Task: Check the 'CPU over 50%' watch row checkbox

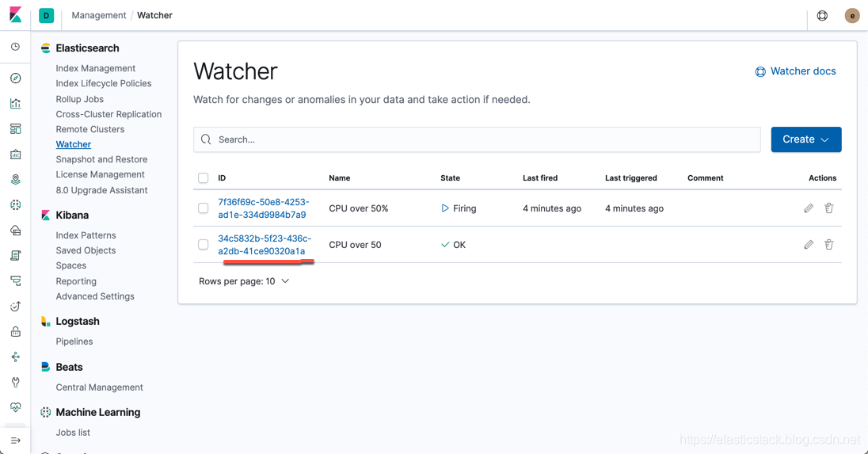Action: tap(204, 208)
